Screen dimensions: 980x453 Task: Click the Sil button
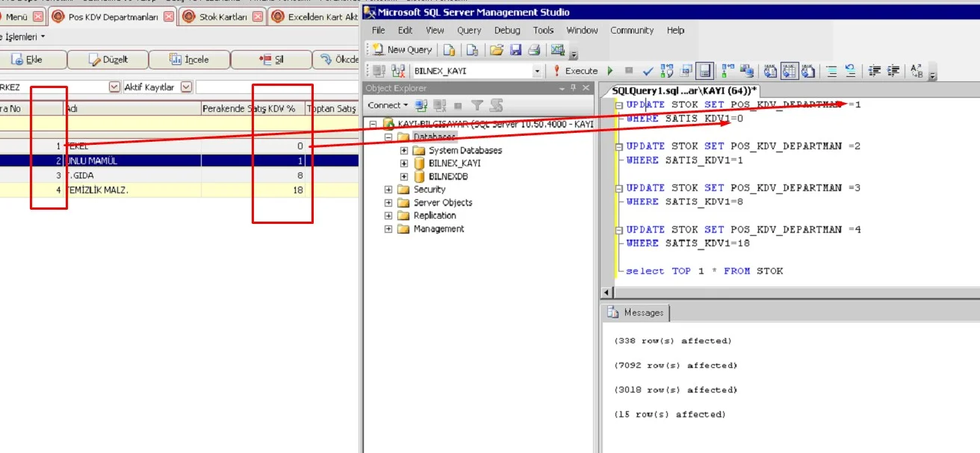[271, 60]
